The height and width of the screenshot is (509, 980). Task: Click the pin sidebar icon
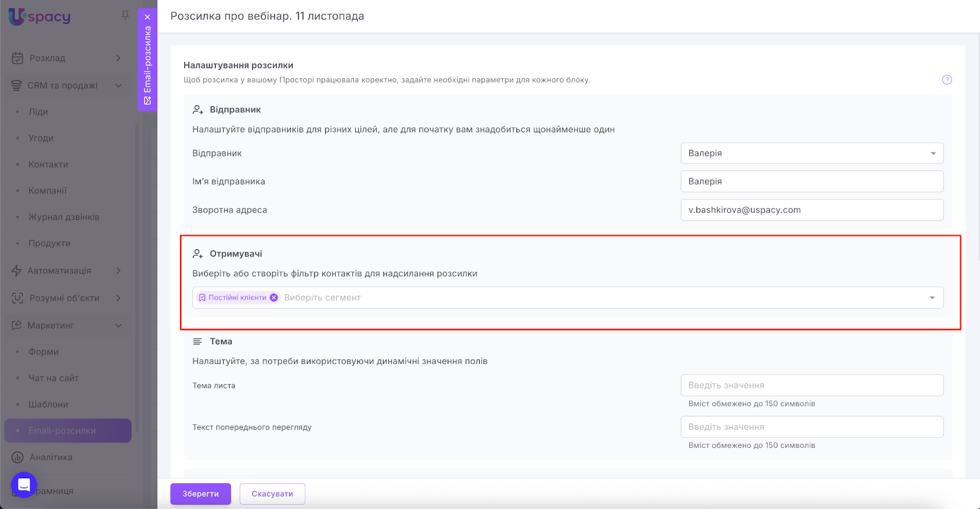coord(125,15)
